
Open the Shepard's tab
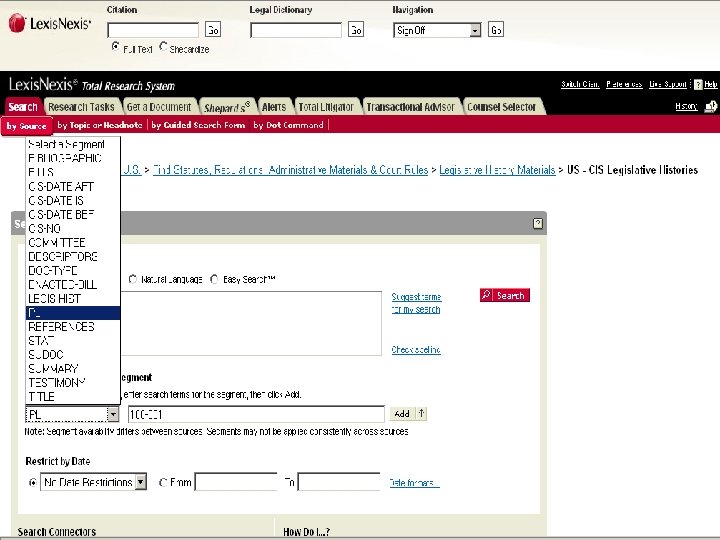coord(227,107)
